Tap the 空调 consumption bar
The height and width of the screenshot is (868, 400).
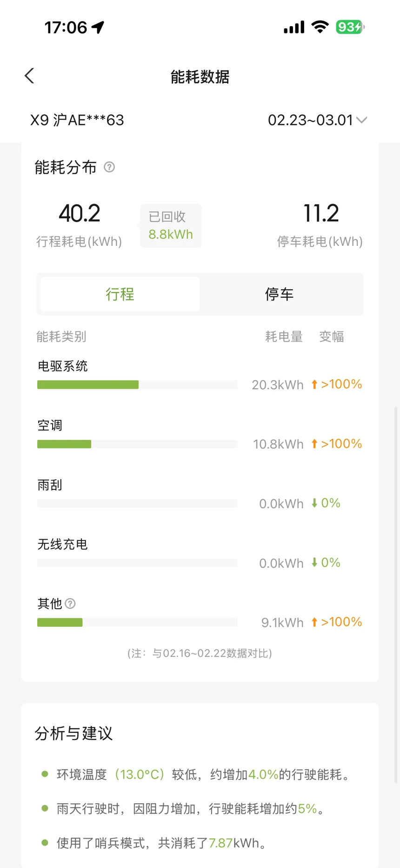pyautogui.click(x=137, y=444)
